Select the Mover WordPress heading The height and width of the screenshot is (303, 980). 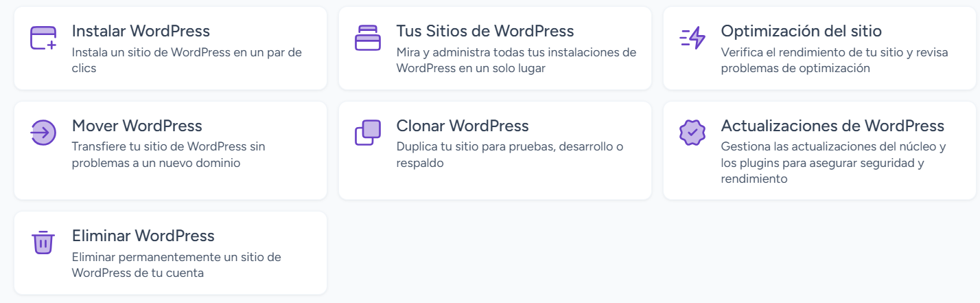click(x=137, y=126)
